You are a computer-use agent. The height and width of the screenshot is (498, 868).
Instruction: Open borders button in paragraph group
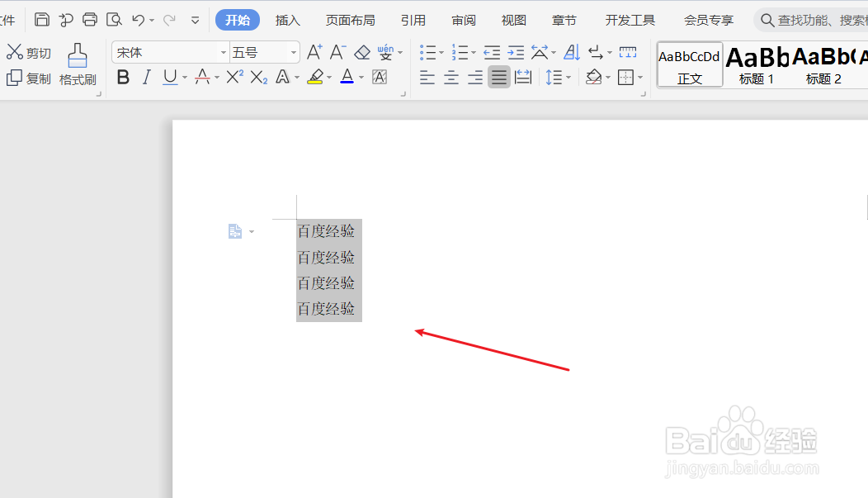pos(625,78)
